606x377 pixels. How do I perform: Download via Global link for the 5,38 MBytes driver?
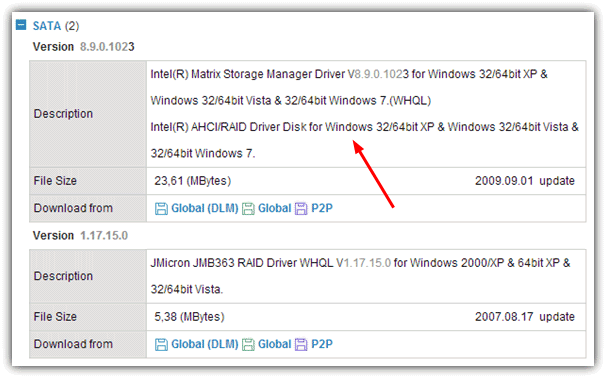pos(274,344)
